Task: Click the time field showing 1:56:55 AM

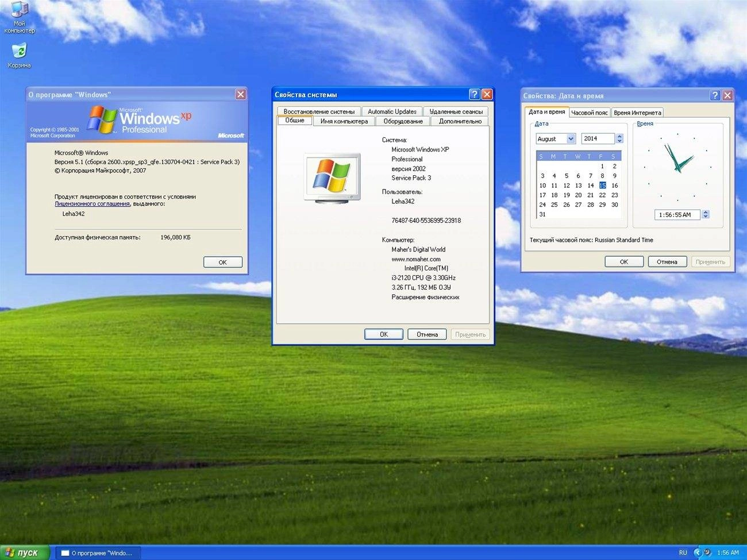Action: (677, 215)
